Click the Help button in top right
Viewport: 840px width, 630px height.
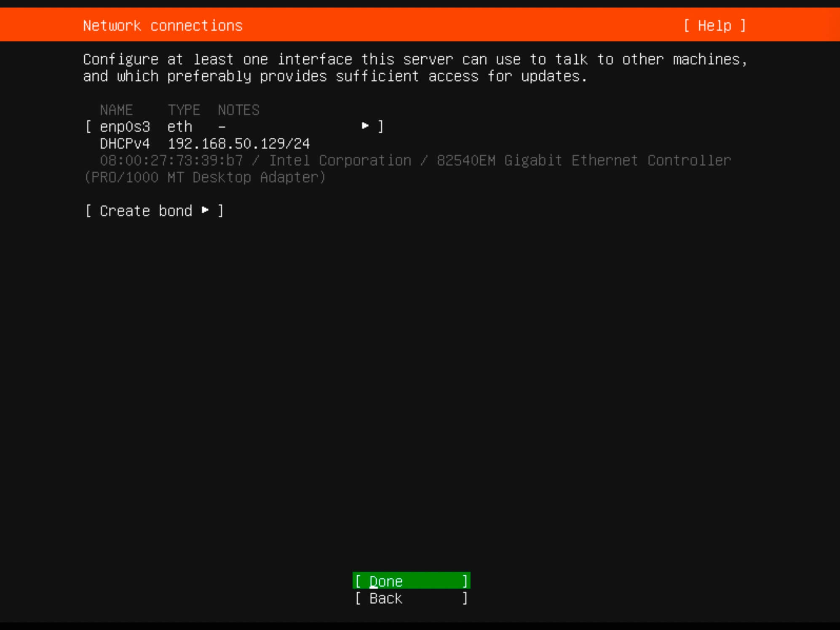click(714, 25)
